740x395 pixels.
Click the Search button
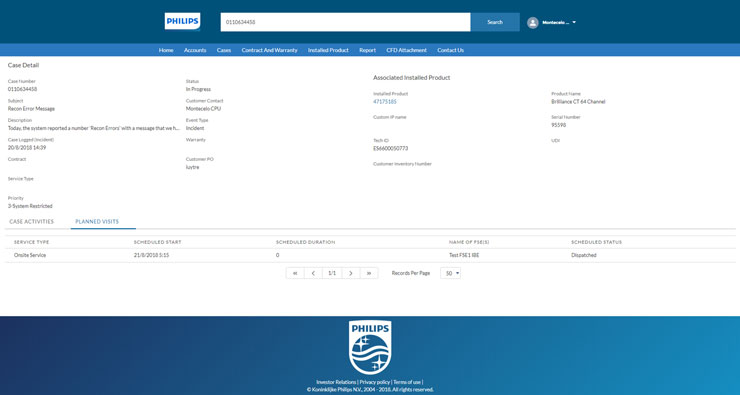pos(495,22)
